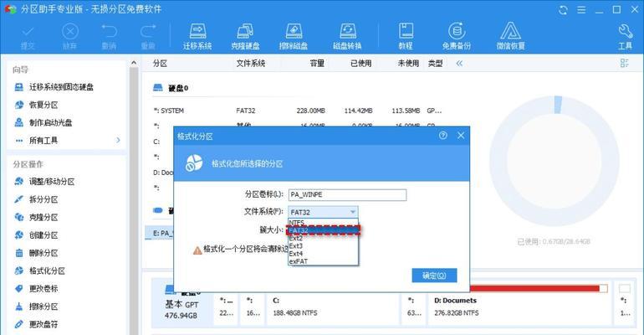The width and height of the screenshot is (644, 335).
Task: Click the 确定 confirm button
Action: point(434,276)
